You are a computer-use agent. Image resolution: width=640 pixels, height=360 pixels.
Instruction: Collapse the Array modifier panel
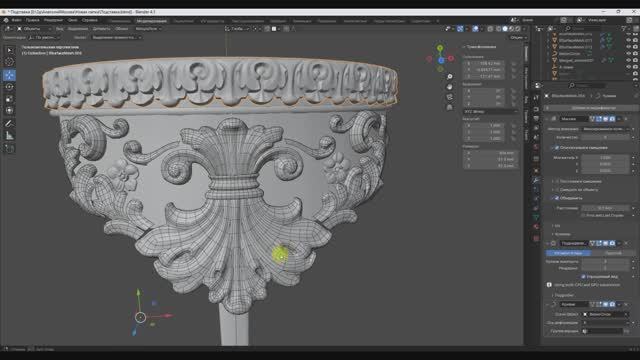coord(548,119)
